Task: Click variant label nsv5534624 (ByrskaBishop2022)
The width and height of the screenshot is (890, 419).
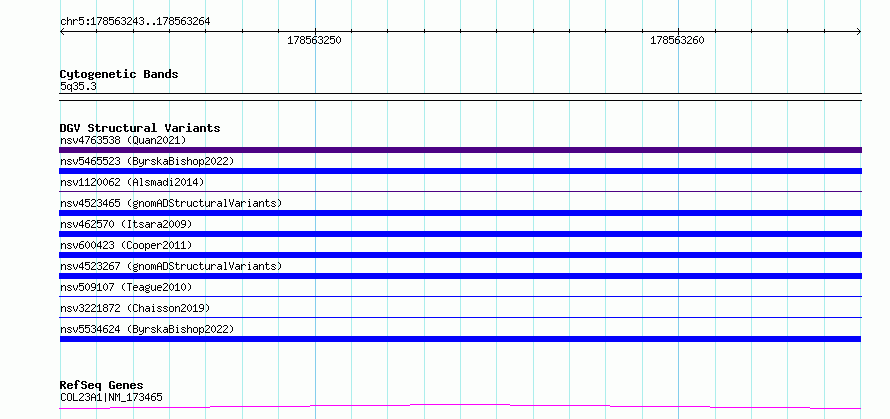Action: (146, 329)
